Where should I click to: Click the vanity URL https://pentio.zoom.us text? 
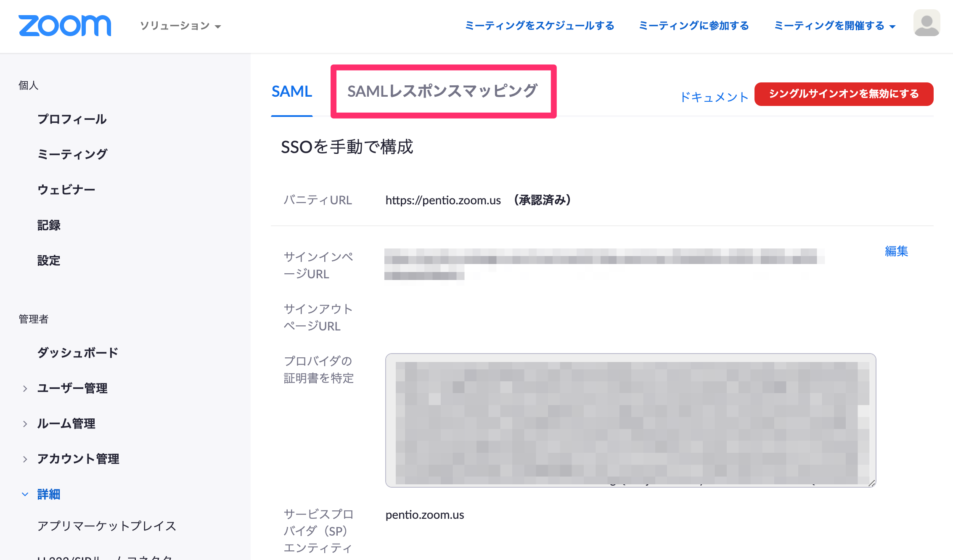click(443, 200)
